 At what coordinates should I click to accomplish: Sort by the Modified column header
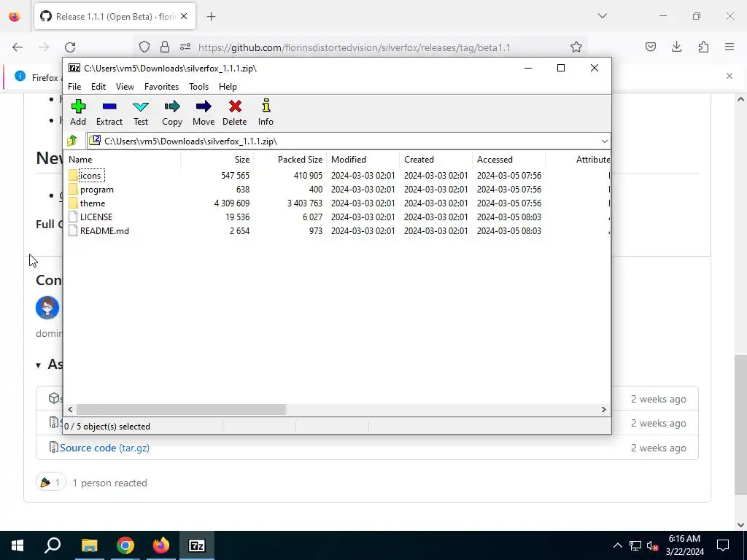click(363, 160)
